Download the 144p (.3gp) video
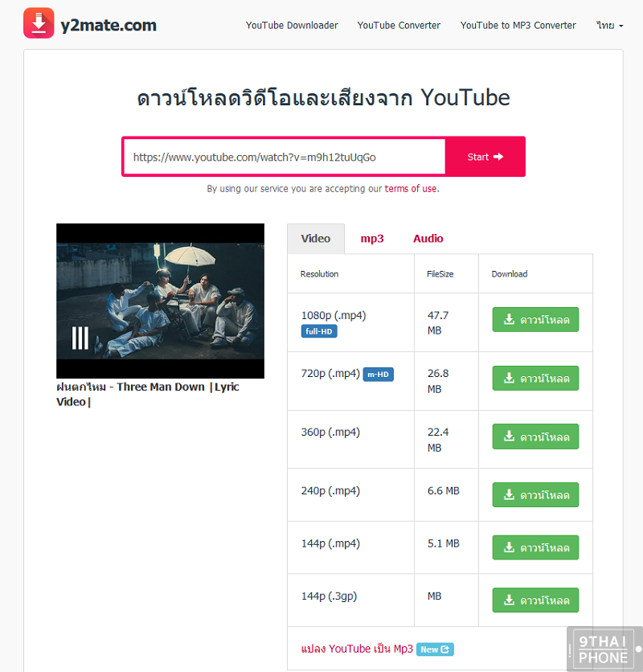Screen dimensions: 643x672 pos(535,600)
